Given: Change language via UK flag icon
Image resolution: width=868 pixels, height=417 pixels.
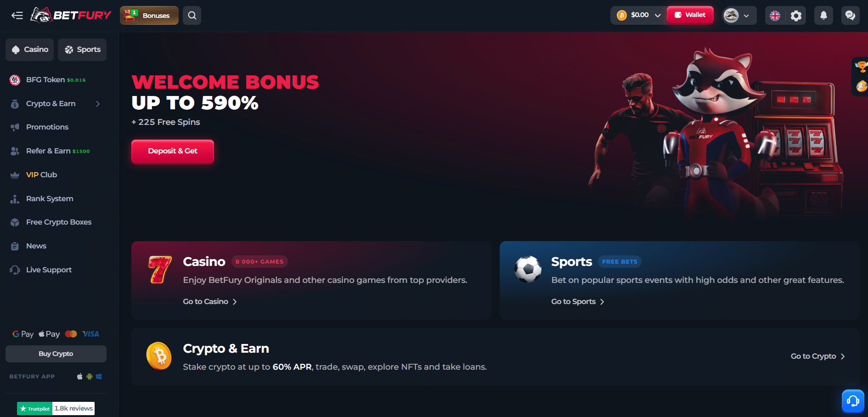Looking at the screenshot, I should [x=775, y=16].
